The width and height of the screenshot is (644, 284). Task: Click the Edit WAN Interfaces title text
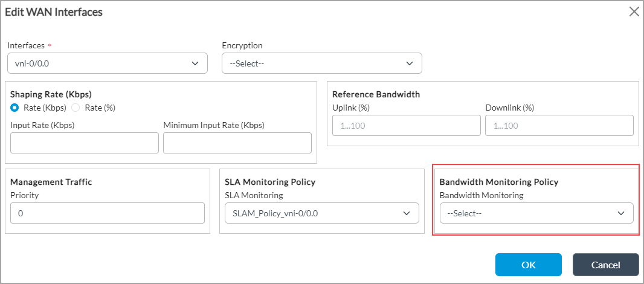pos(54,12)
